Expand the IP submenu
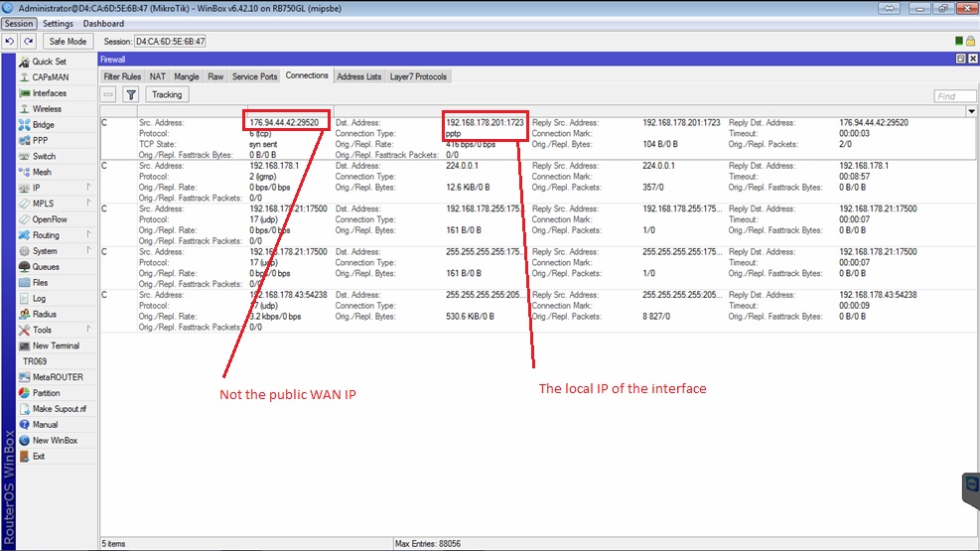 tap(88, 188)
